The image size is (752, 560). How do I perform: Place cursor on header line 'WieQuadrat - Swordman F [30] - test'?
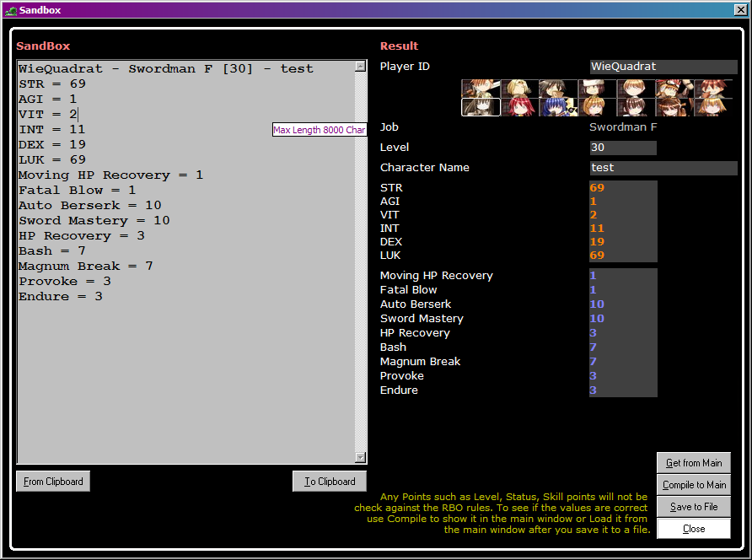coord(166,68)
